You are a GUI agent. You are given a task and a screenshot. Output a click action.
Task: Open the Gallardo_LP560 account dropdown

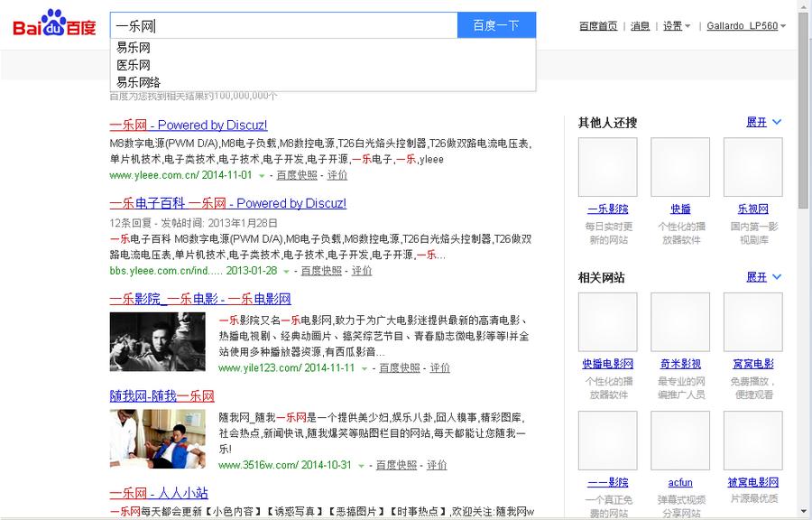coord(747,26)
